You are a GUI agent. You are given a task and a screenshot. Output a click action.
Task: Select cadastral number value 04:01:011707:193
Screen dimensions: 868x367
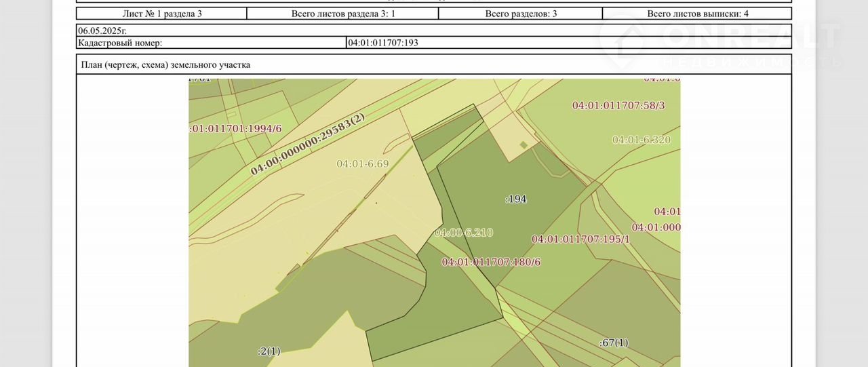point(382,43)
